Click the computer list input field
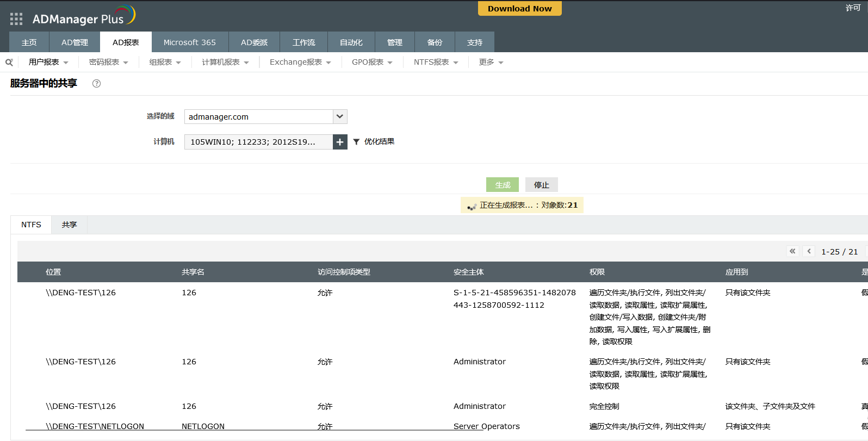The height and width of the screenshot is (441, 868). [x=258, y=142]
